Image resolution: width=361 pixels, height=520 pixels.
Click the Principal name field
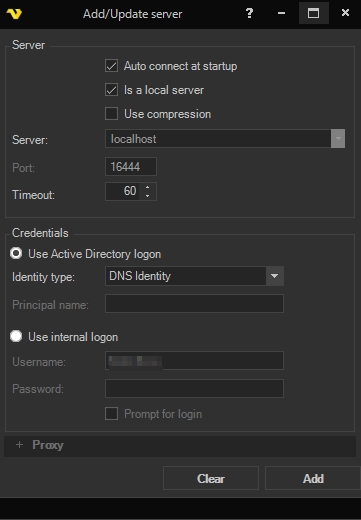click(194, 303)
